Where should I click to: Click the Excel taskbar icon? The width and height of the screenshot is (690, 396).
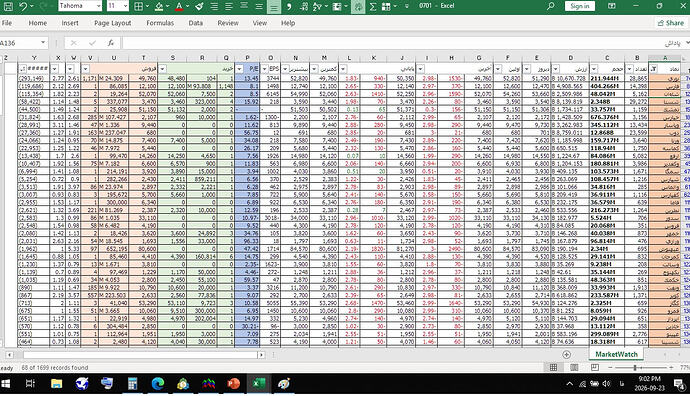pos(258,384)
